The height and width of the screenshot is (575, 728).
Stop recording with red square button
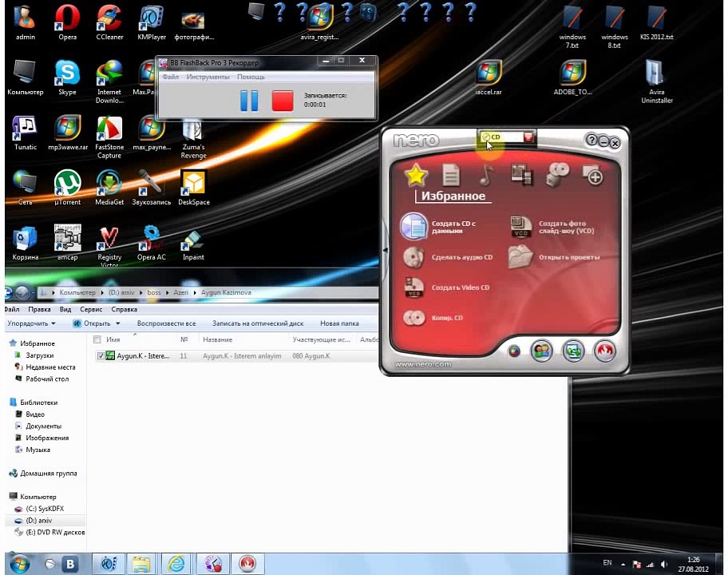click(283, 101)
